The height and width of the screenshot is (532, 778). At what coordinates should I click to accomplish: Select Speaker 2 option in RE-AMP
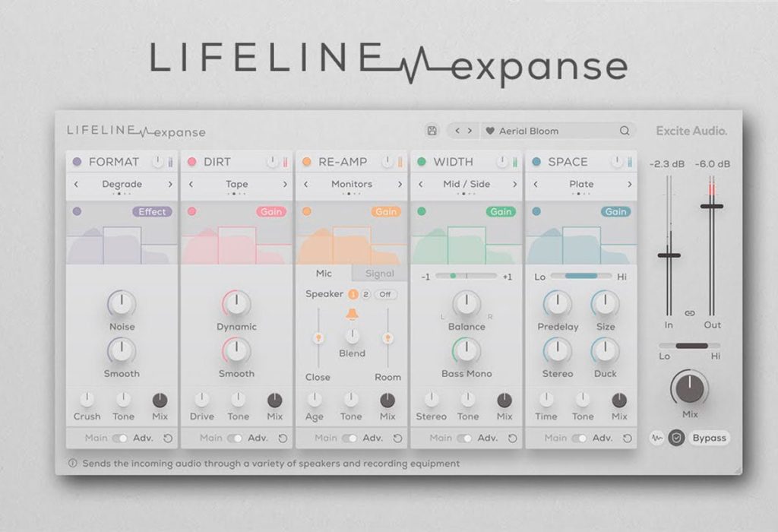coord(365,294)
